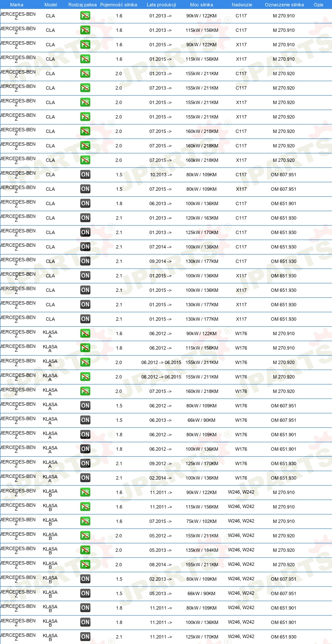
Task: Select the 75kW / 102KM power cell
Action: coord(202,521)
